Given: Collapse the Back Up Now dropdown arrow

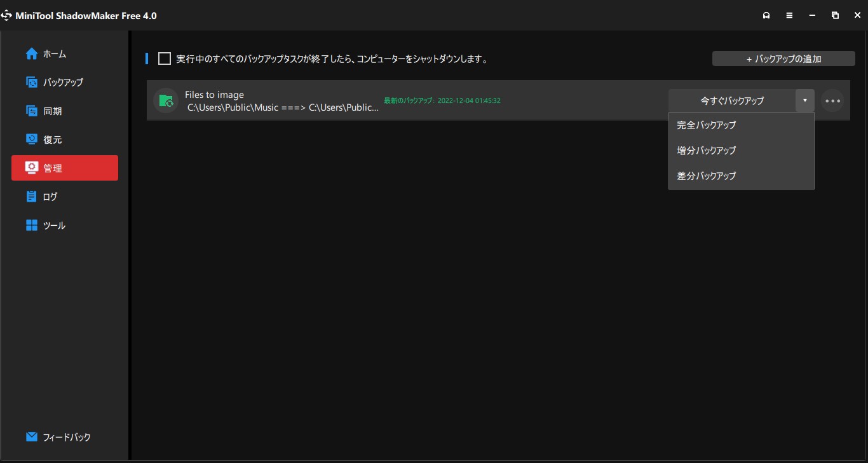Looking at the screenshot, I should point(804,100).
